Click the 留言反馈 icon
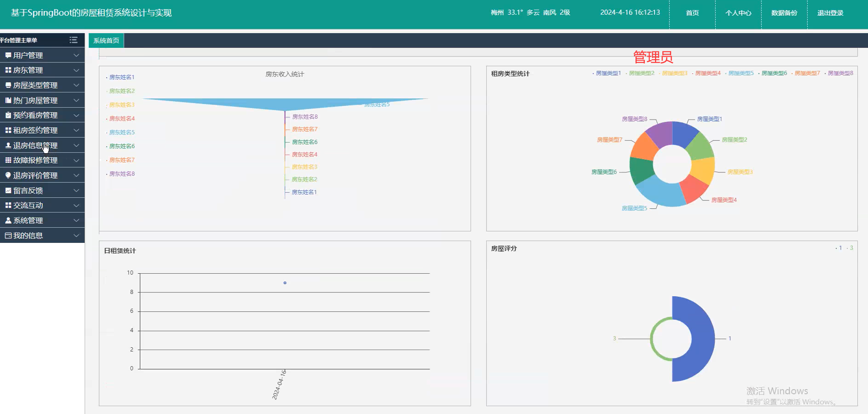868x414 pixels. (8, 190)
